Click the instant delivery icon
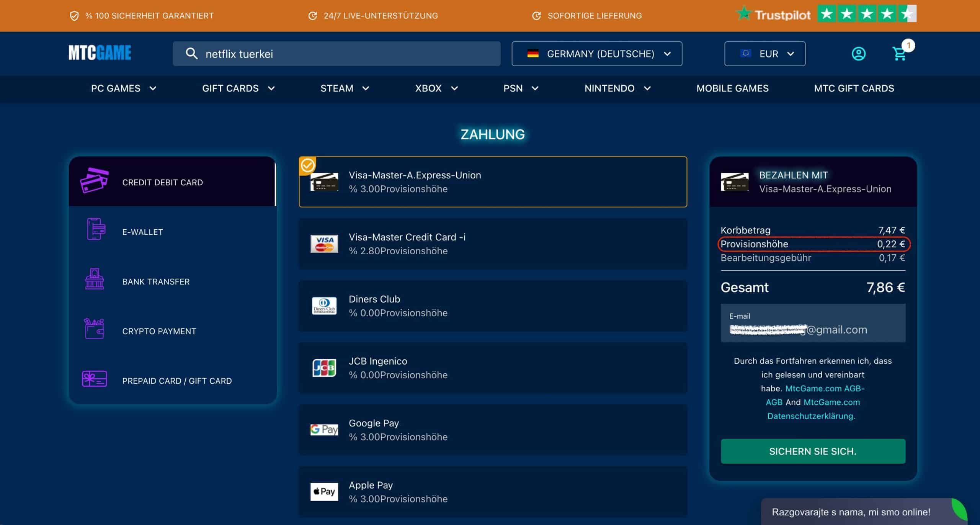Screen dimensions: 980x525 tap(537, 16)
